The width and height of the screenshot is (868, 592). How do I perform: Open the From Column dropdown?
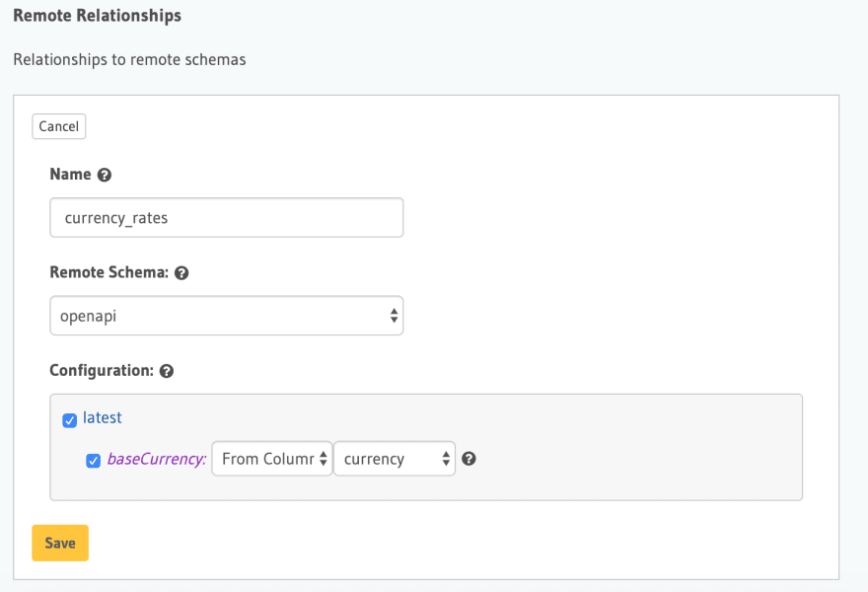272,459
